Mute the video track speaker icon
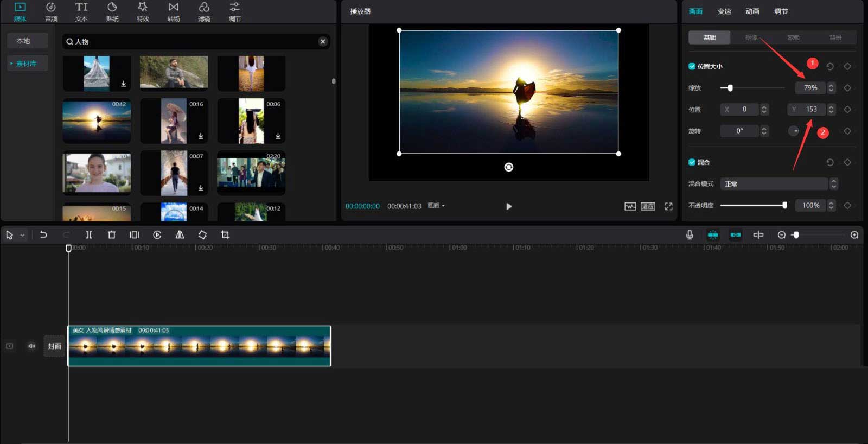This screenshot has width=868, height=444. 31,346
